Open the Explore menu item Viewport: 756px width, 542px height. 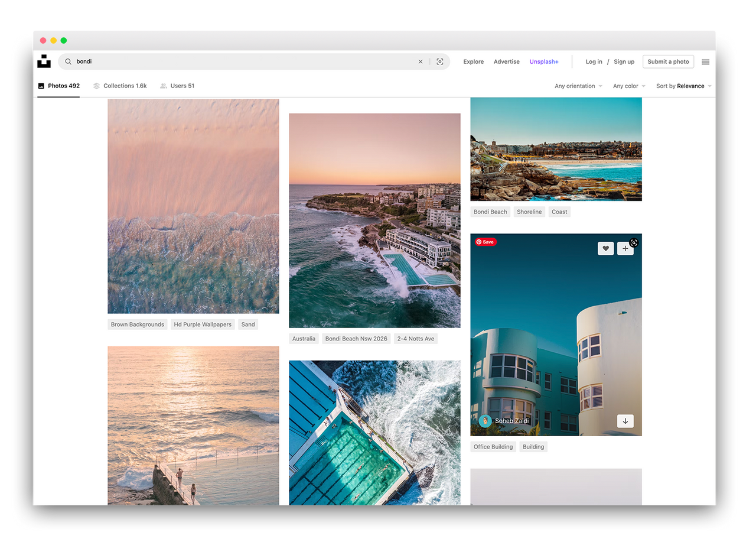point(474,61)
